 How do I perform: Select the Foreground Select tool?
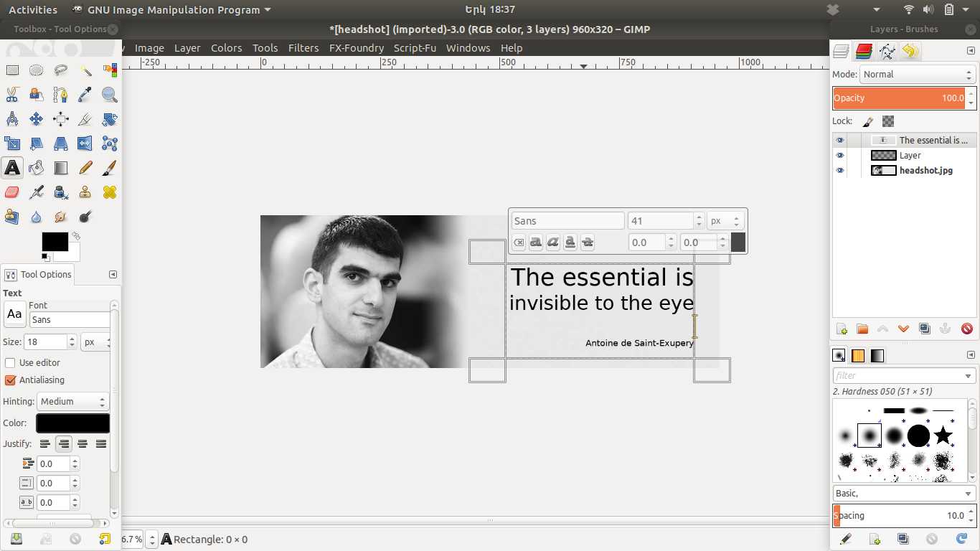point(37,95)
